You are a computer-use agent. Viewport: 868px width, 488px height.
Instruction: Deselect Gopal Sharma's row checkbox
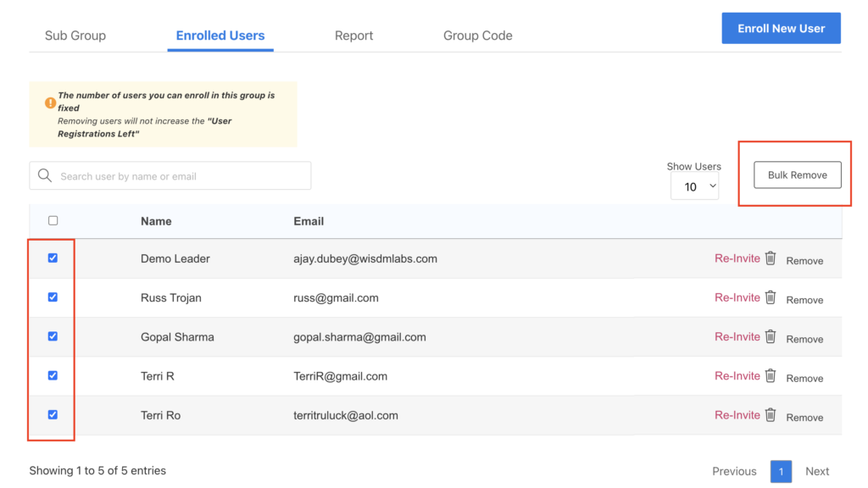[x=53, y=336]
